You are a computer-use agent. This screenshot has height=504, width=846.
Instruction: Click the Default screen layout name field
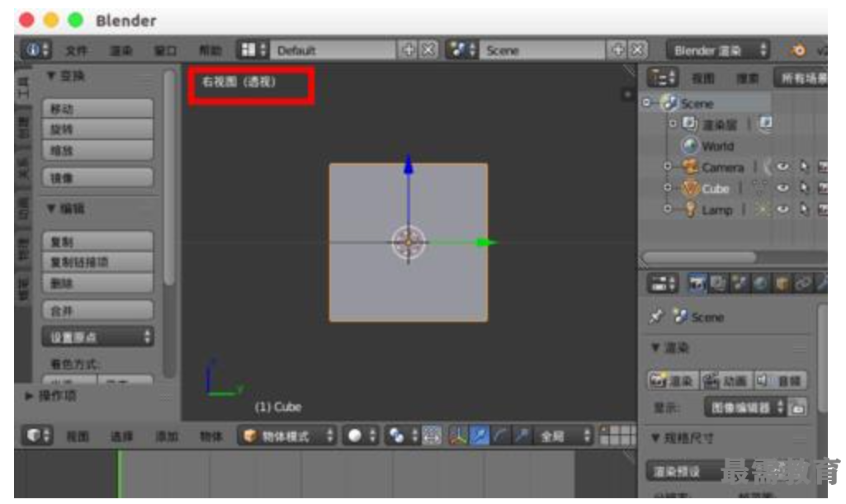(333, 50)
